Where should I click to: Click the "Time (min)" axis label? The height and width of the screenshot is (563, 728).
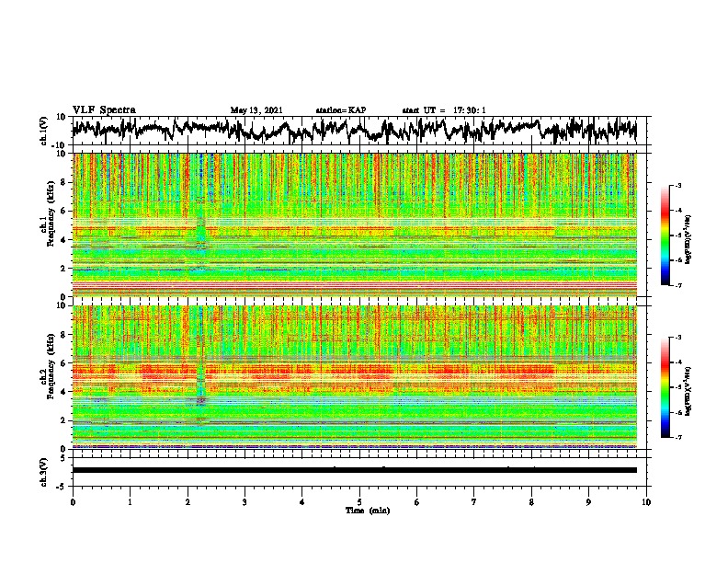[368, 511]
